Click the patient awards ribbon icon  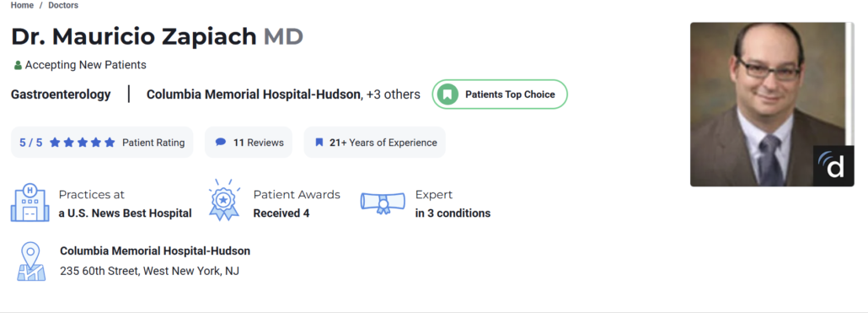click(224, 200)
